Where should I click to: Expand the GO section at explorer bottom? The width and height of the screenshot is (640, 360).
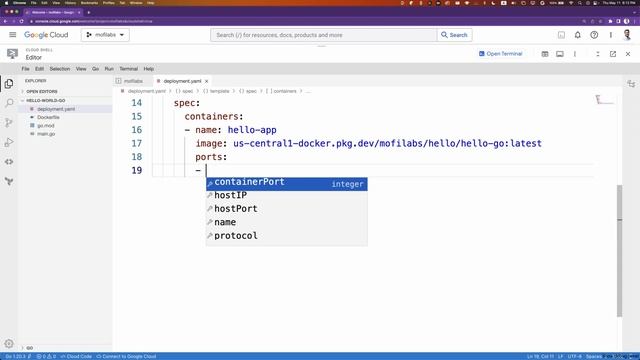pos(29,348)
